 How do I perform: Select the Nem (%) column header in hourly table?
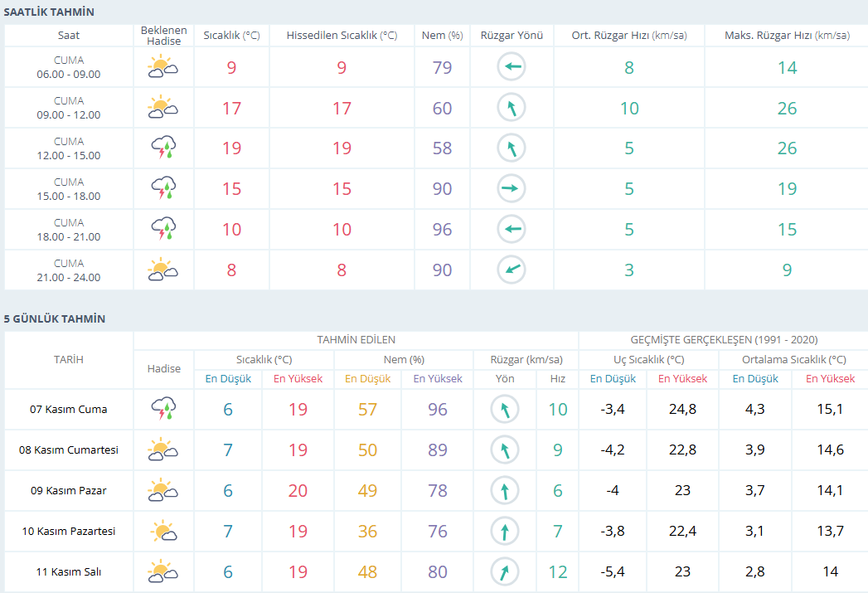point(442,36)
